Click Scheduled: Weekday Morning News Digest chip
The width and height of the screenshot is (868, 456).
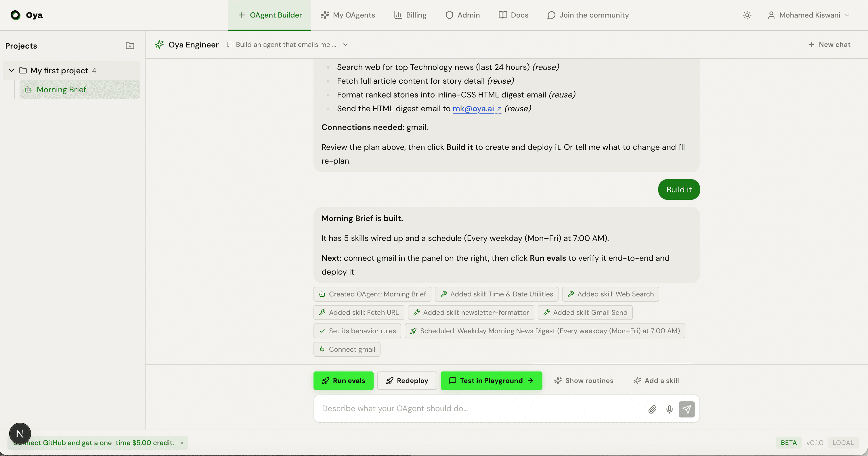(544, 331)
